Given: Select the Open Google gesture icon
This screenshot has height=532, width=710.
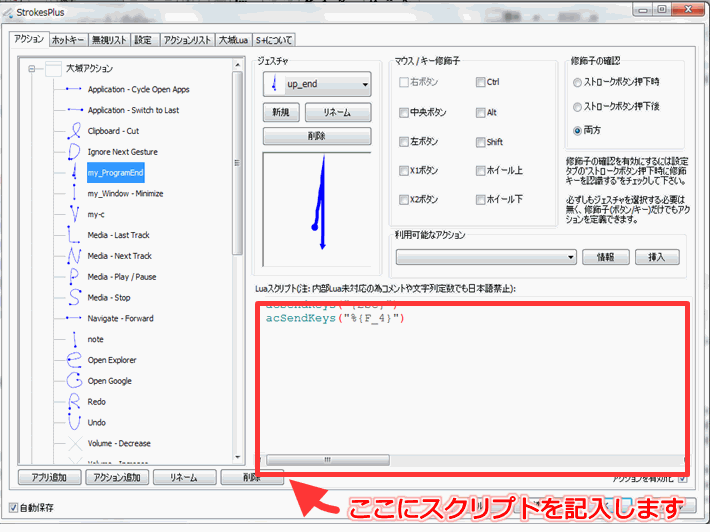Looking at the screenshot, I should (x=72, y=381).
